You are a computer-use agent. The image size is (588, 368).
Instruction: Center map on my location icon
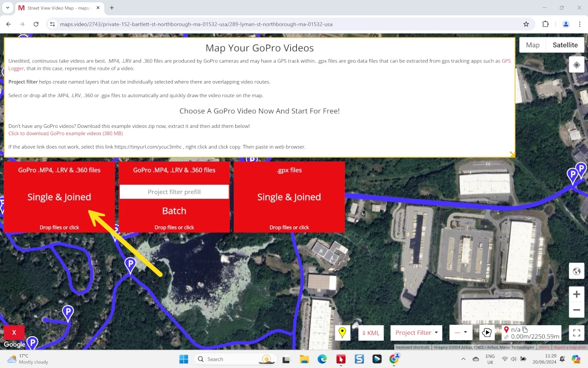[x=577, y=65]
